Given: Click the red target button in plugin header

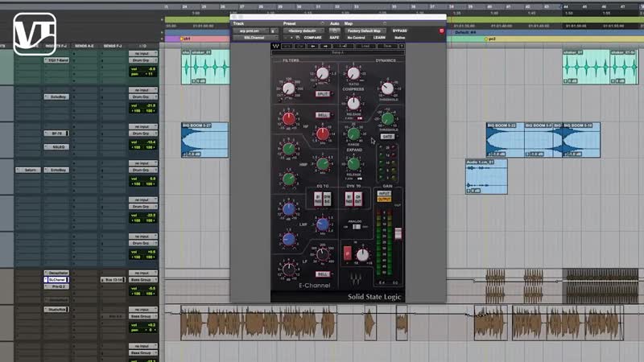Looking at the screenshot, I should point(441,31).
